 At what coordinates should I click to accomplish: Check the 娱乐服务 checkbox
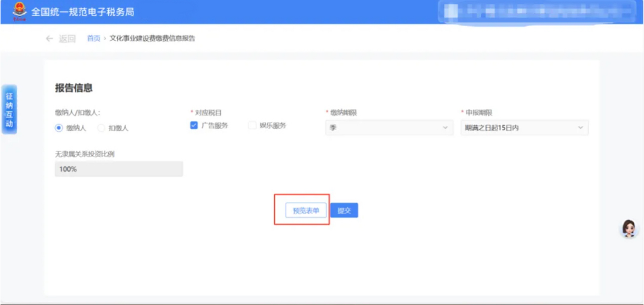[252, 126]
